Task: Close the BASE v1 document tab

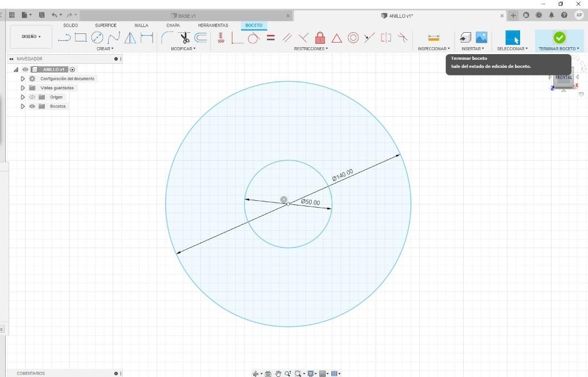Action: (x=288, y=16)
